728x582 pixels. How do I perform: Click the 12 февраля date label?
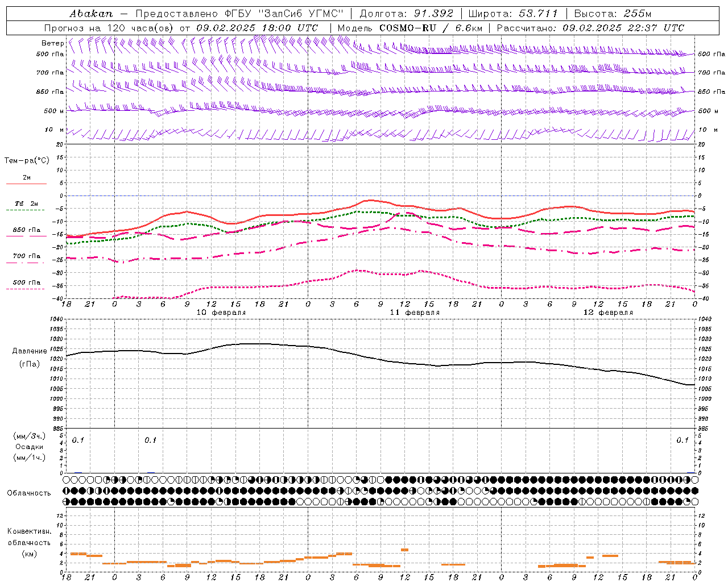pos(608,313)
